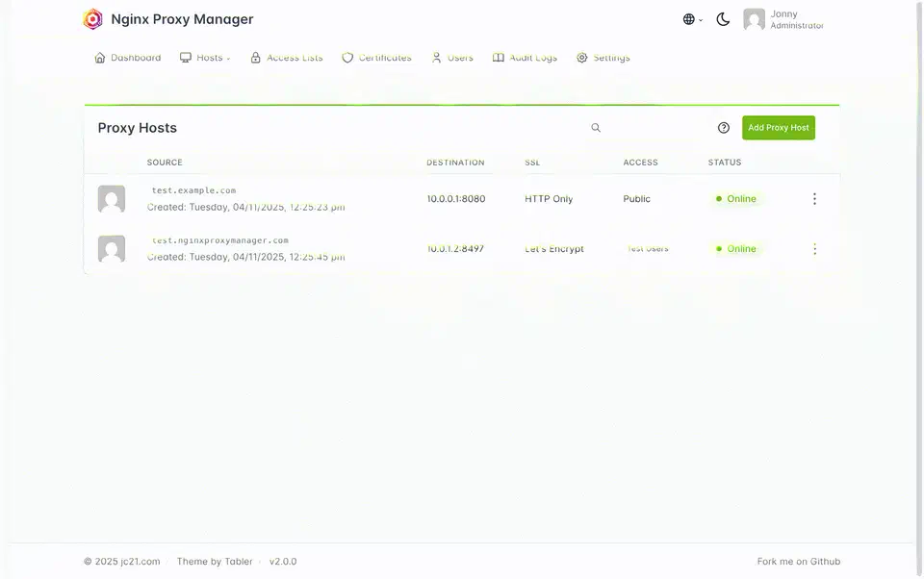Click the Hosts monitor icon in the navbar
Screen dimensions: 924x579
[x=184, y=57]
